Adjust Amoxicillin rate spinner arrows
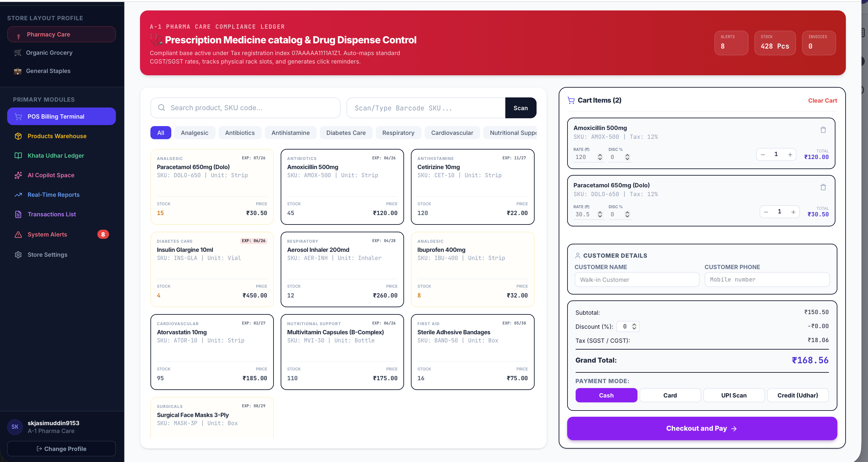Screen dimensions: 868x462 600,157
